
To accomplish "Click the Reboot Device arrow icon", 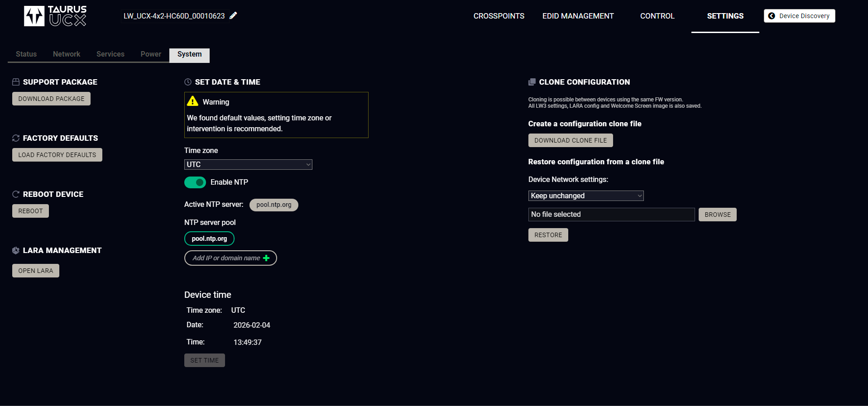I will [x=16, y=194].
